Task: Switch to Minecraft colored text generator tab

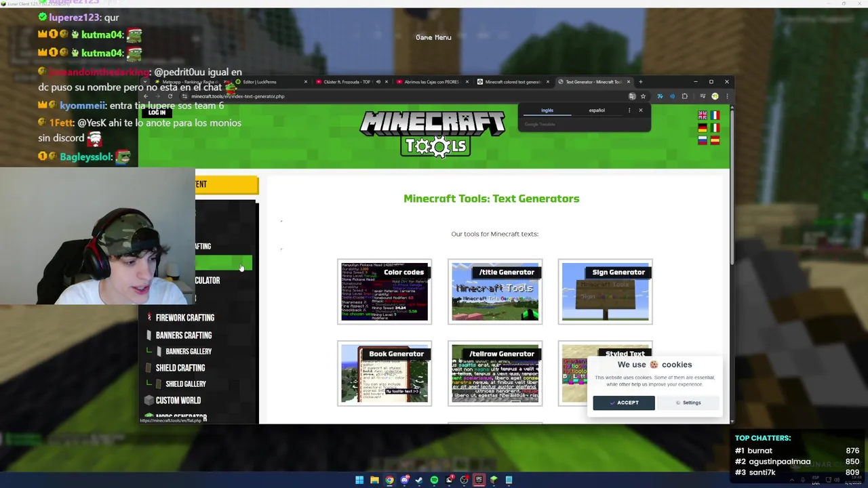Action: pos(513,82)
